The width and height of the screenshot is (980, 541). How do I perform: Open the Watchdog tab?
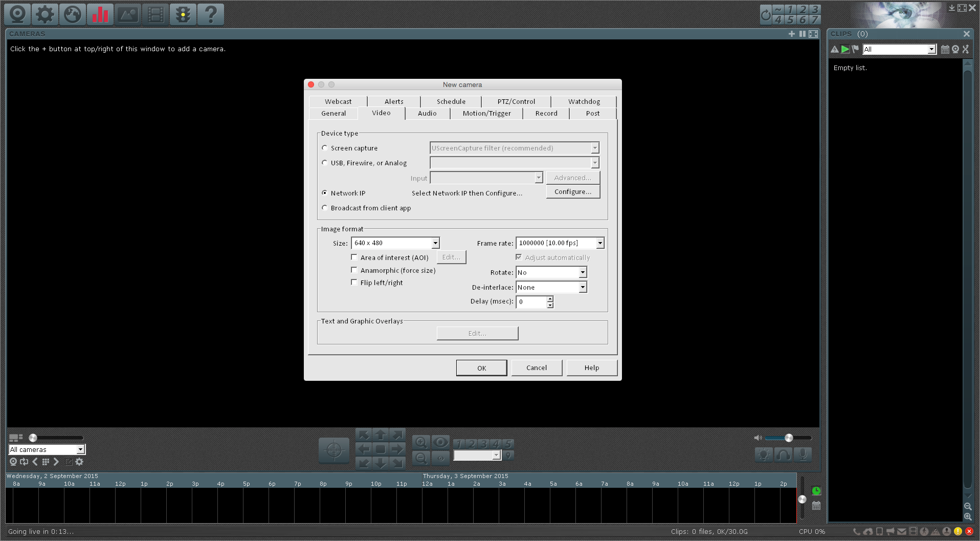point(584,101)
